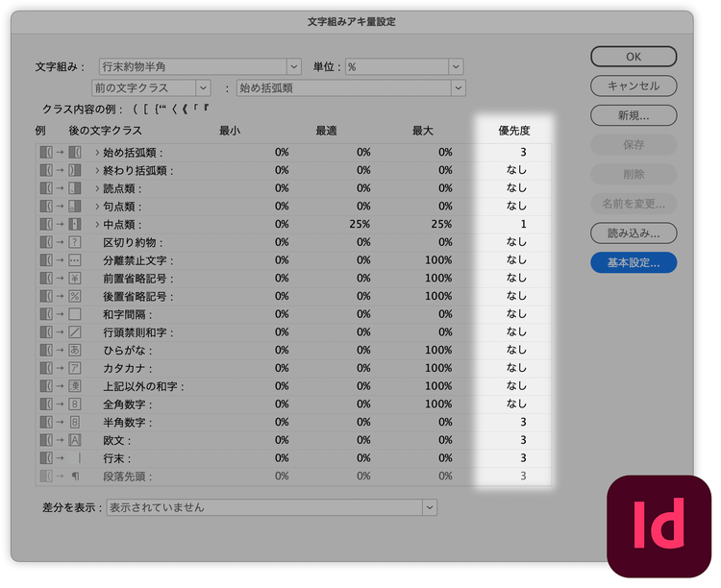
Task: Click the 後の文字クラス column header
Action: coord(106,131)
